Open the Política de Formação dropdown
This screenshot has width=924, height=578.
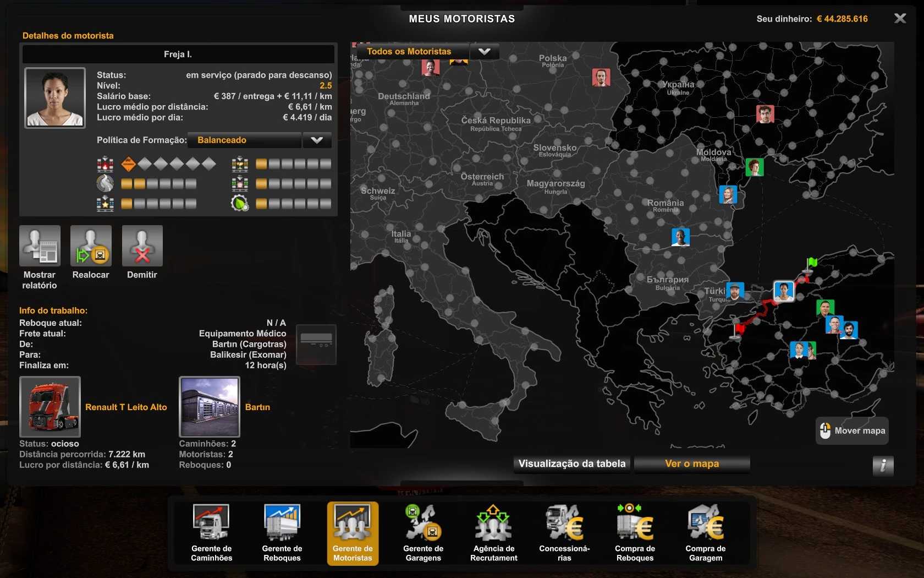pyautogui.click(x=317, y=140)
